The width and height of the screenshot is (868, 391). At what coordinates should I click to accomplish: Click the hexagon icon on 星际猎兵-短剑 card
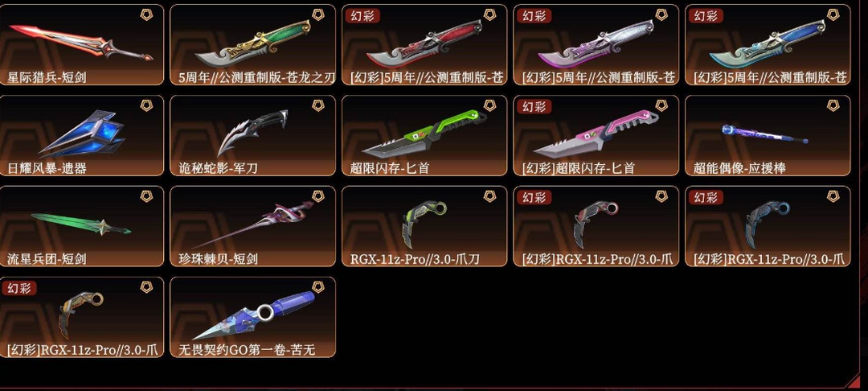click(147, 14)
